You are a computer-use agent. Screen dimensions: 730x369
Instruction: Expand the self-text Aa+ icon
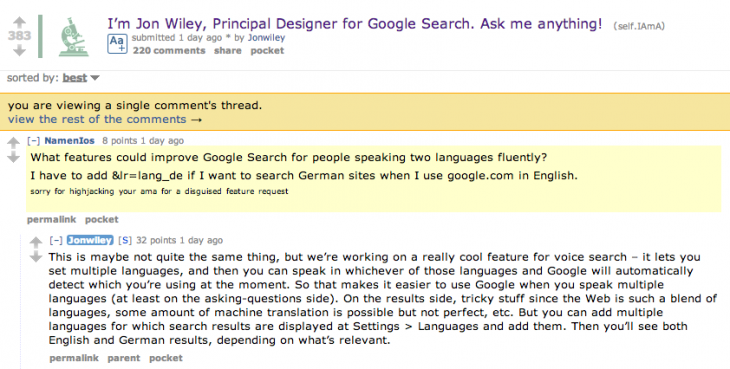point(117,44)
